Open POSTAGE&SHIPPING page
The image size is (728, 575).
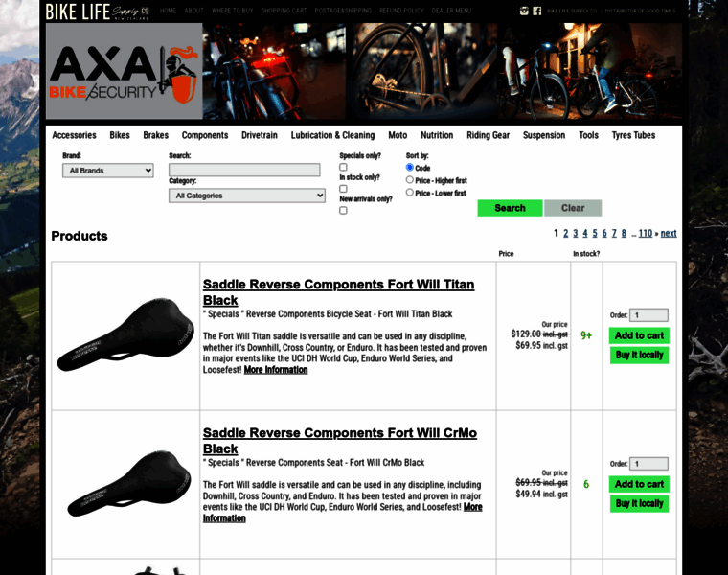pyautogui.click(x=343, y=11)
